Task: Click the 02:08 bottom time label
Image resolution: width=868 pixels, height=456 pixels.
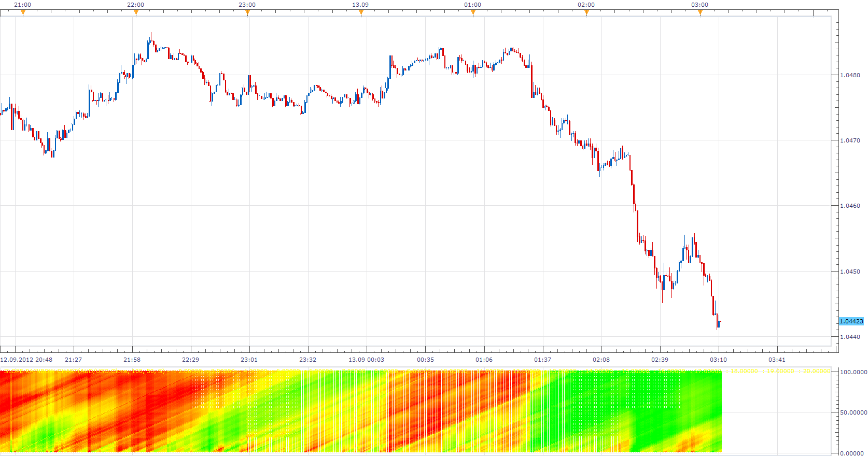Action: click(601, 360)
